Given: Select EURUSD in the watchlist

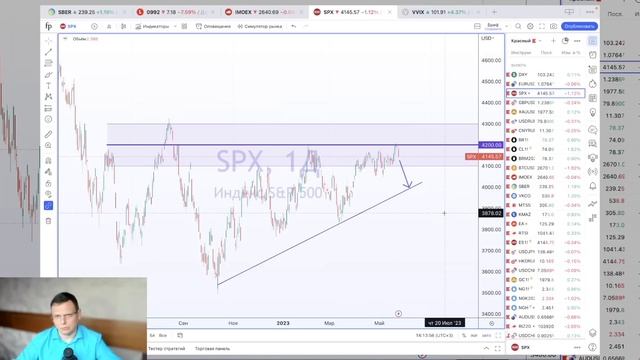Looking at the screenshot, I should point(545,84).
